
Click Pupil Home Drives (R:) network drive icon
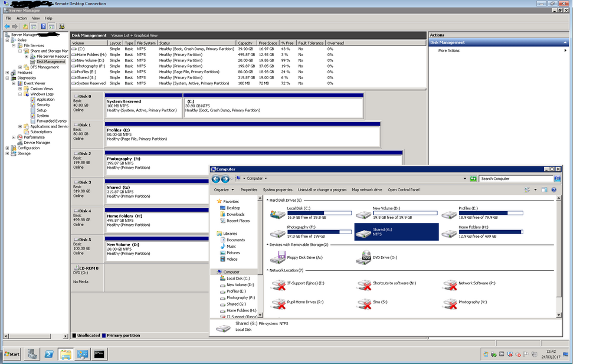[278, 304]
